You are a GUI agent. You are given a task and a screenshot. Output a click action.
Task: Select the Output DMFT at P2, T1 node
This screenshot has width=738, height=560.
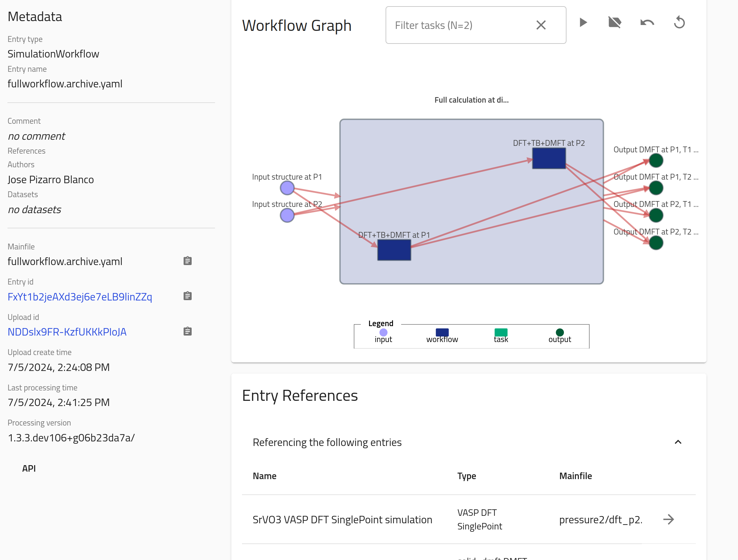point(656,215)
